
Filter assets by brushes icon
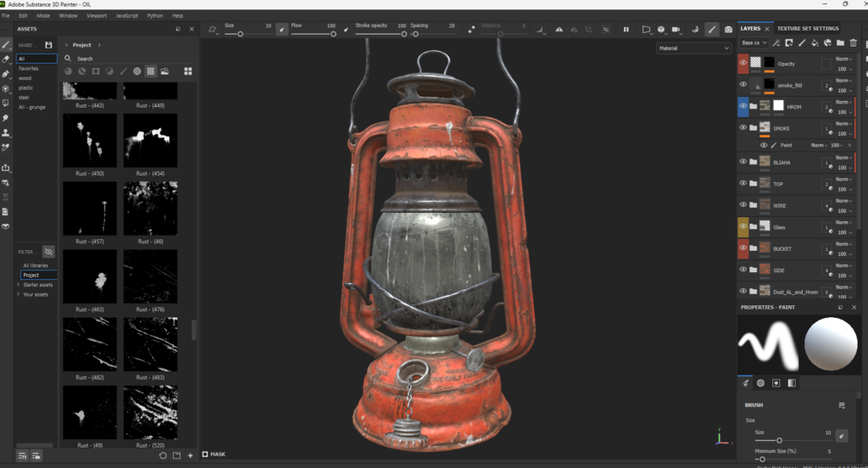pos(124,71)
